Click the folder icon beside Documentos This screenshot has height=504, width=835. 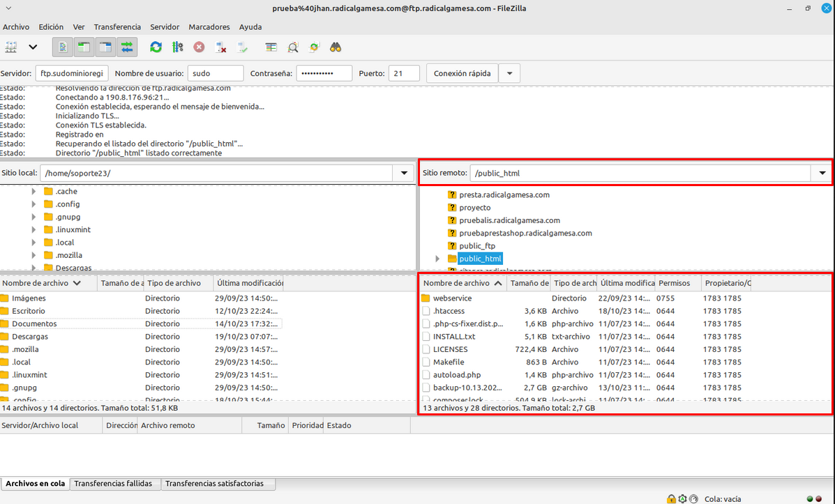click(x=4, y=323)
